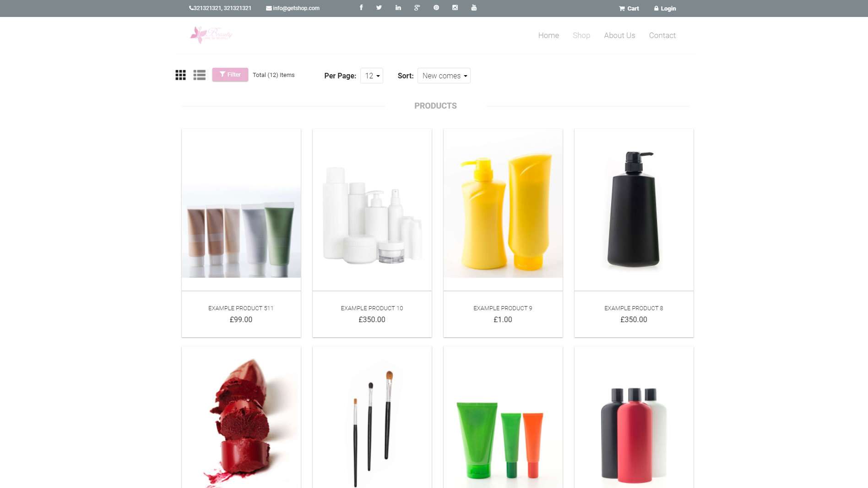Open the Instagram social link

[455, 8]
